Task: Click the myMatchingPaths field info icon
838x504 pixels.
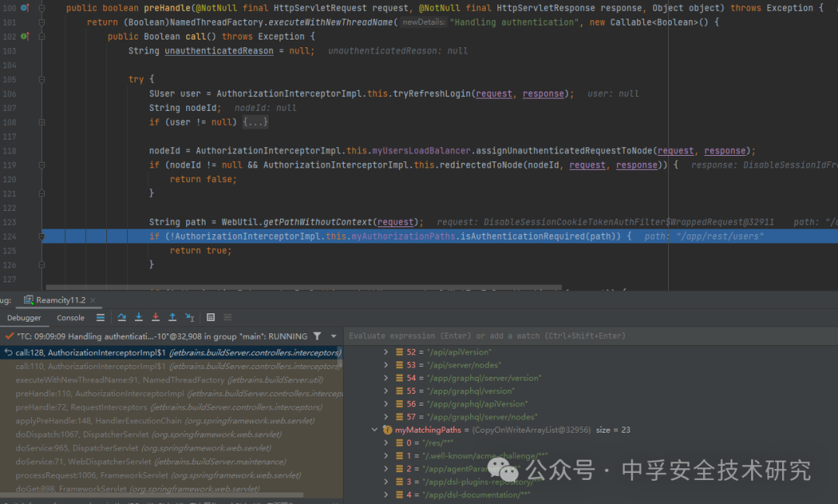Action: pos(387,430)
